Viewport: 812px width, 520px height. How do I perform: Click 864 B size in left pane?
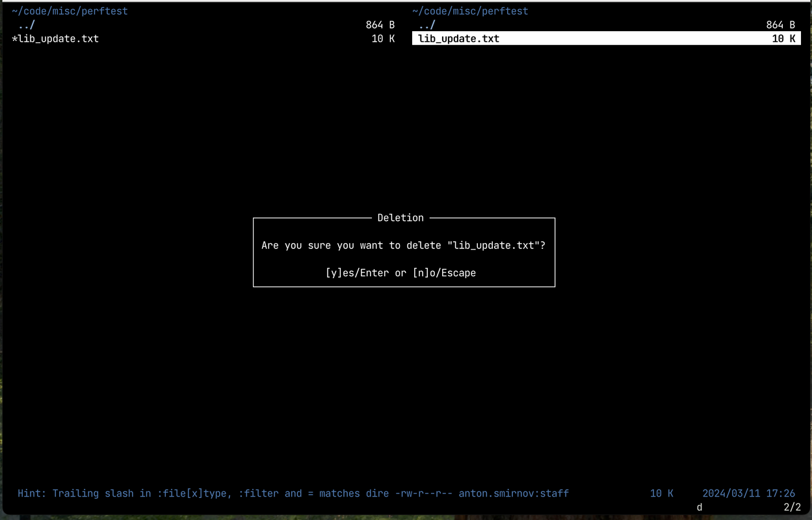pos(380,25)
